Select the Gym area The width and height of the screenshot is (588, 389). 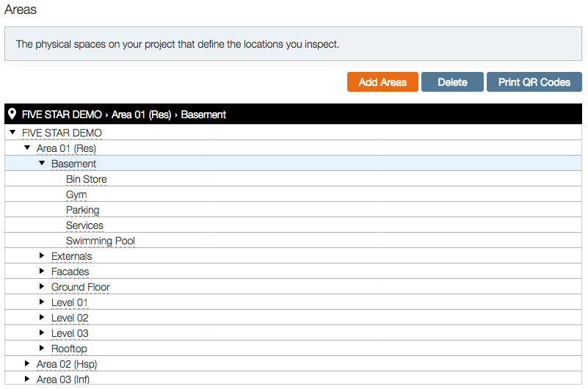click(x=76, y=195)
